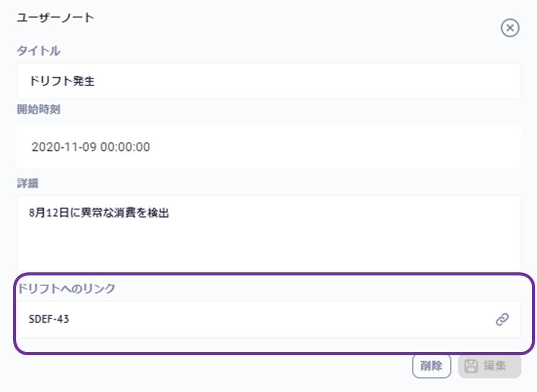Click the text 8月12日に異常な消費を検出
Screen dimensions: 537x392
tap(99, 213)
